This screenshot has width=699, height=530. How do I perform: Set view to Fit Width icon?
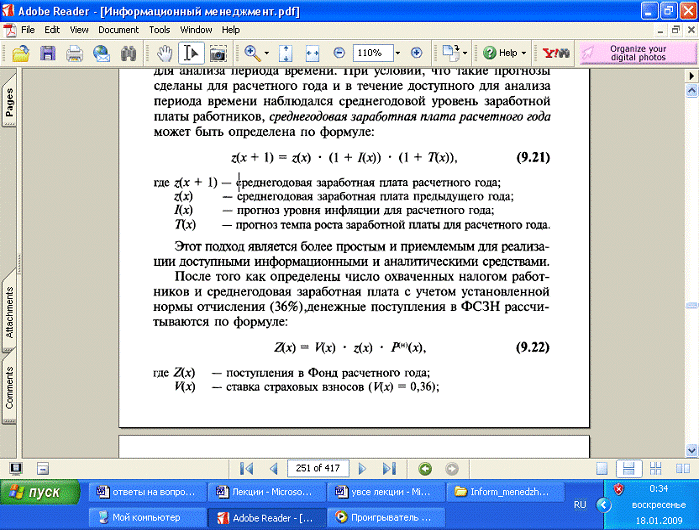pos(312,53)
